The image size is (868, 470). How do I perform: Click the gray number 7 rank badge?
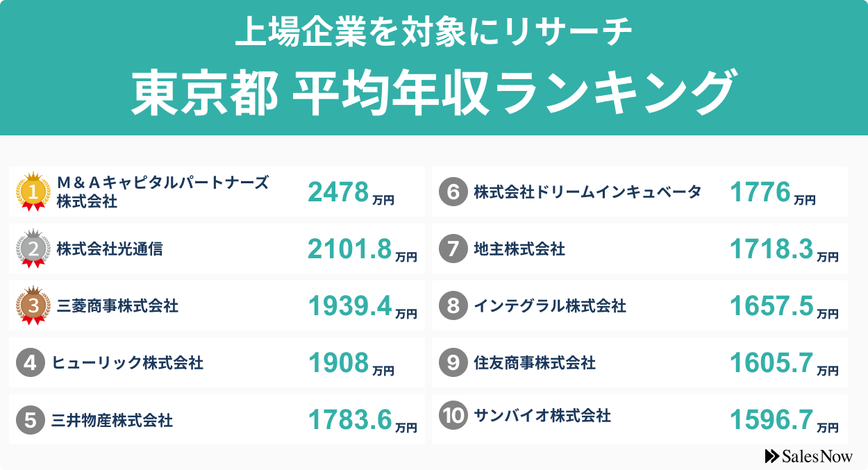(x=453, y=249)
